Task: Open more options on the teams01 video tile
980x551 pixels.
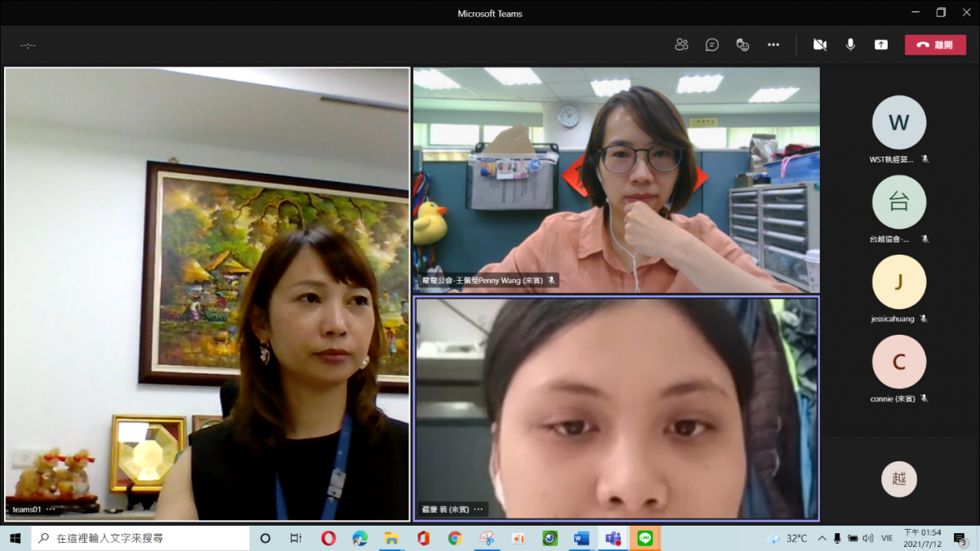Action: tap(51, 509)
